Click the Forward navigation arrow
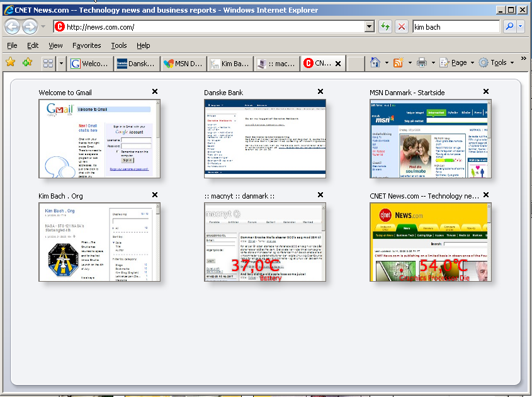This screenshot has width=532, height=397. pyautogui.click(x=30, y=26)
